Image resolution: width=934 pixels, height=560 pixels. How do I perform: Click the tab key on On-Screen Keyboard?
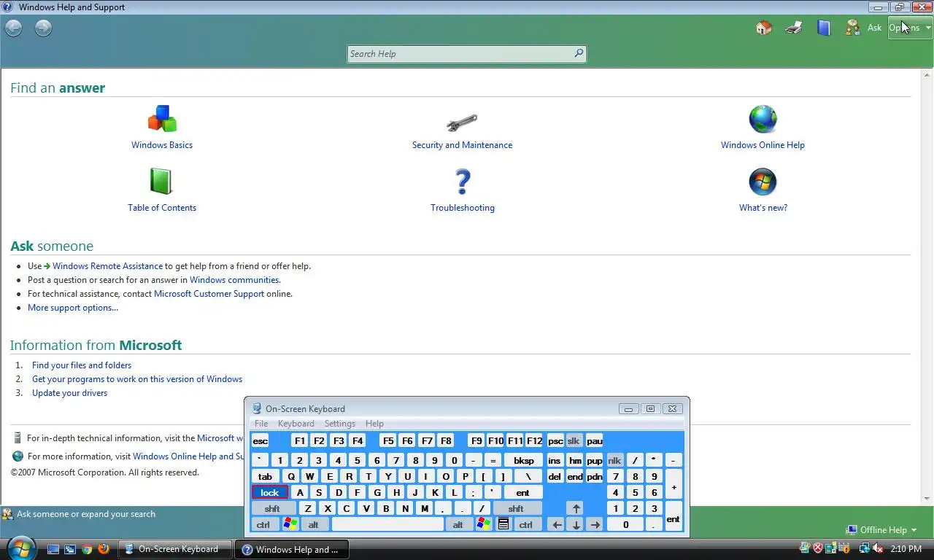click(266, 477)
